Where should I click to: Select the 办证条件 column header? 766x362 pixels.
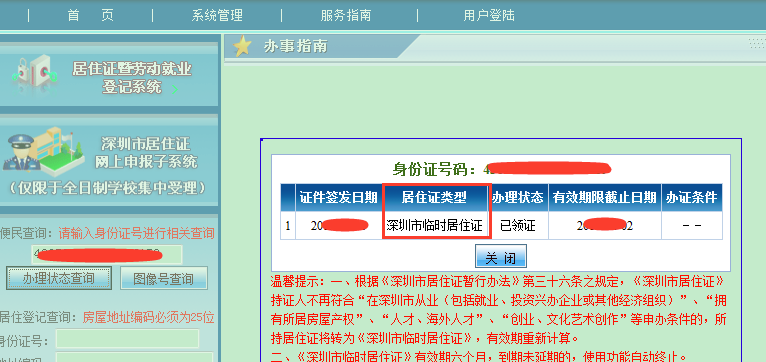[692, 197]
